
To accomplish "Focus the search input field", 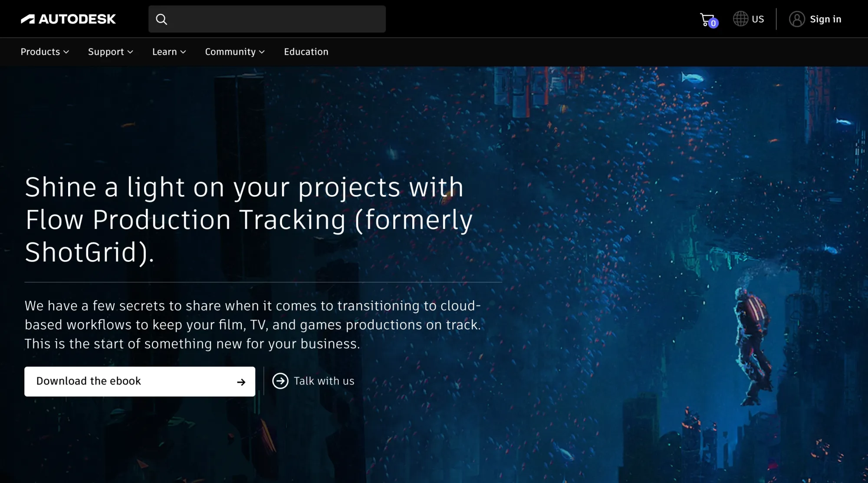I will pos(267,19).
